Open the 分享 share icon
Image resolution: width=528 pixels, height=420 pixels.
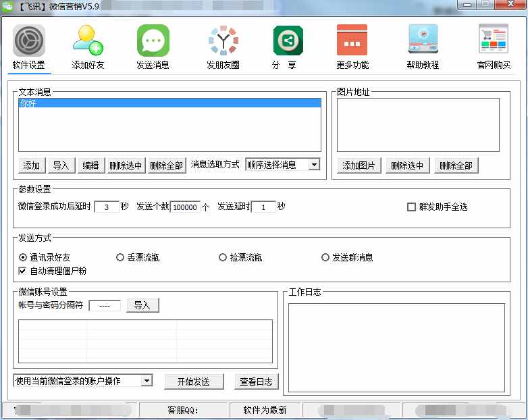288,41
